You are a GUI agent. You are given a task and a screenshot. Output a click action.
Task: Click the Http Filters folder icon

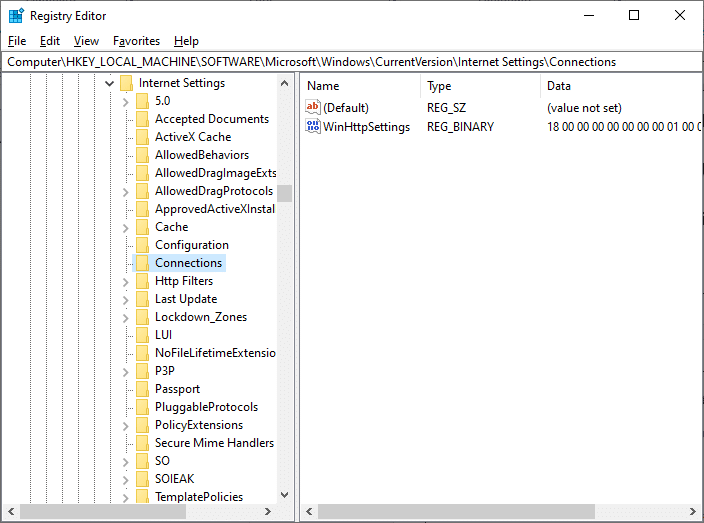pyautogui.click(x=142, y=281)
